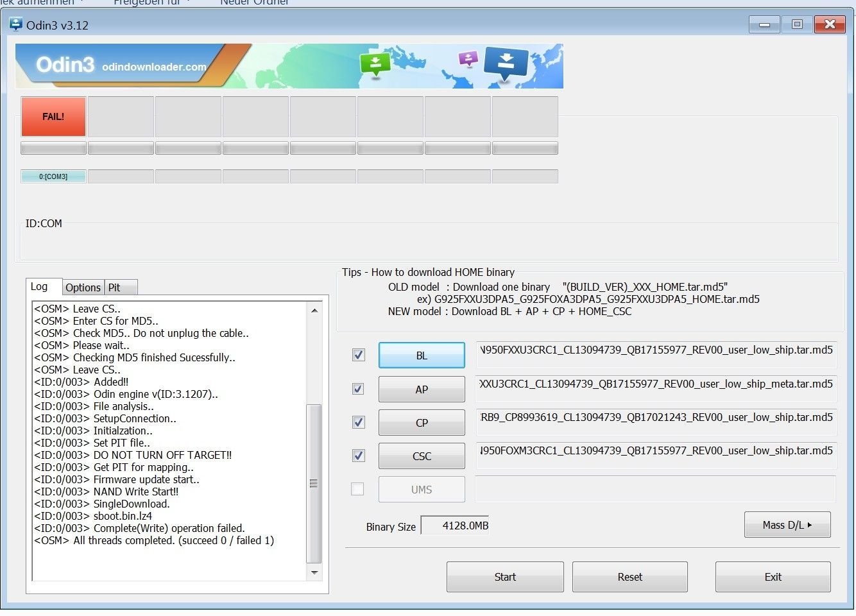Click the Exit button
This screenshot has height=616, width=856.
[x=773, y=577]
